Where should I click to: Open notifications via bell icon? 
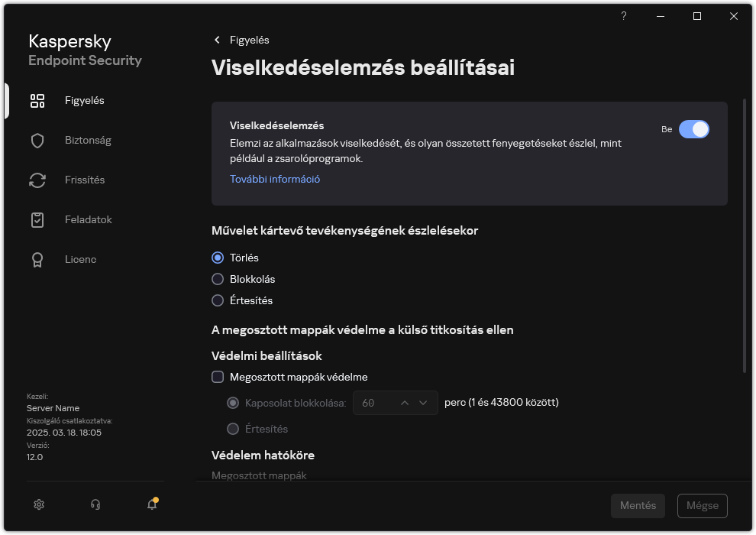151,505
